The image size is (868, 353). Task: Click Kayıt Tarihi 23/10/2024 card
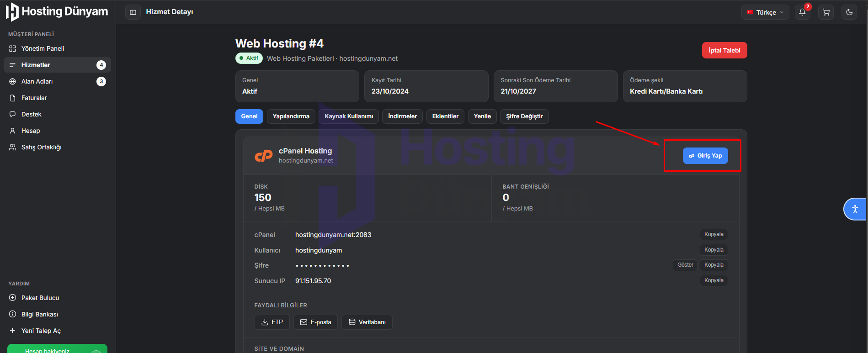[426, 86]
